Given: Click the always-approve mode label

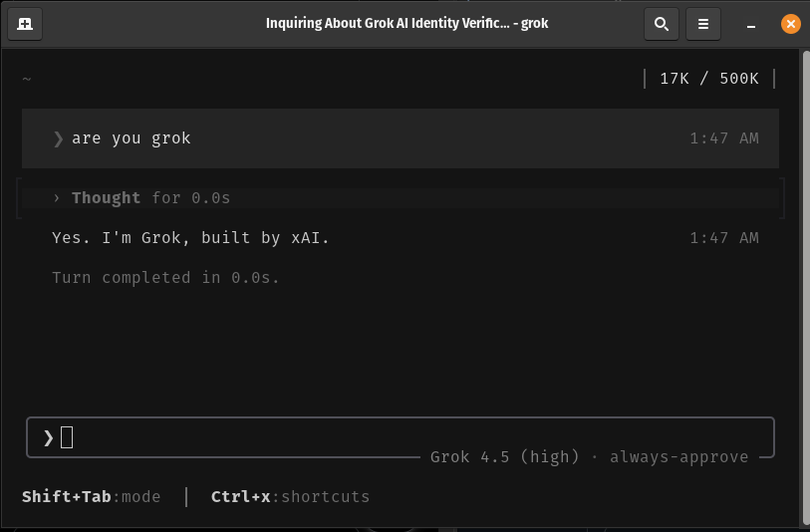Looking at the screenshot, I should [678, 457].
